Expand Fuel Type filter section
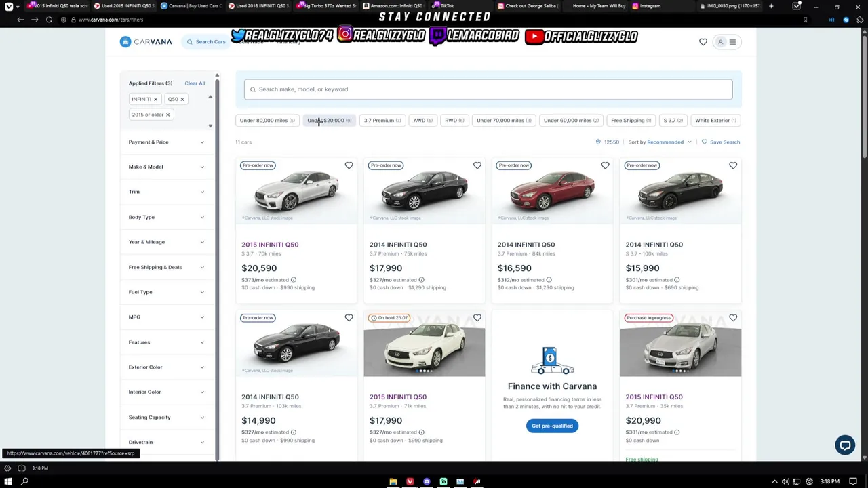This screenshot has width=868, height=488. [x=166, y=292]
